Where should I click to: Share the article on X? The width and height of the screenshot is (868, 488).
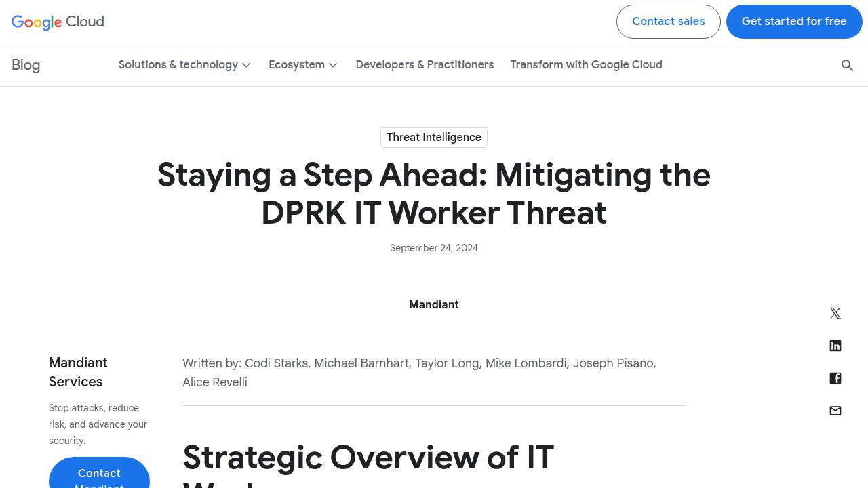(x=835, y=313)
